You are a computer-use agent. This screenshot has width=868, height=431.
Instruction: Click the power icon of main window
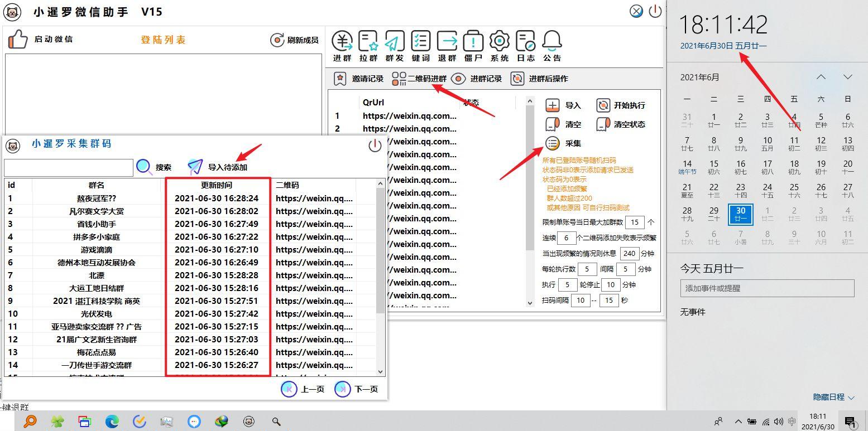pos(655,11)
